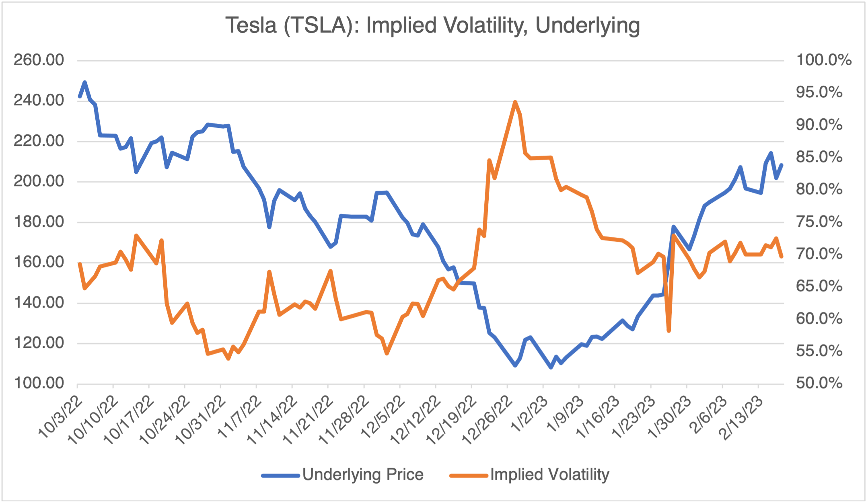868x503 pixels.
Task: Click the 100.00 left axis label
Action: pyautogui.click(x=39, y=383)
